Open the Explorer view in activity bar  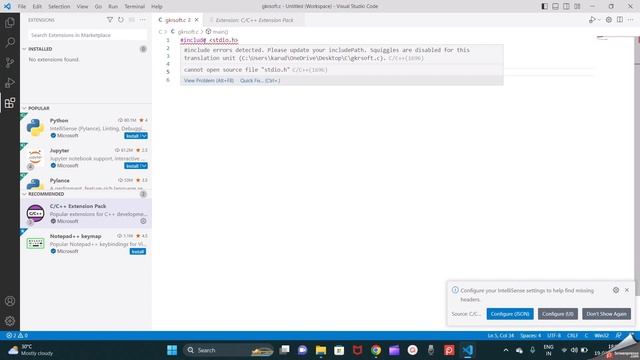(10, 22)
